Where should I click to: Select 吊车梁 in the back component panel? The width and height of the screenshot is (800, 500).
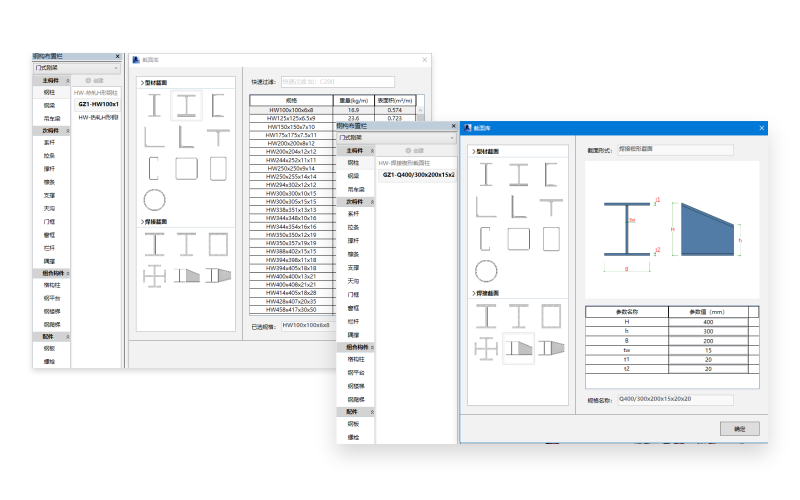pyautogui.click(x=52, y=118)
